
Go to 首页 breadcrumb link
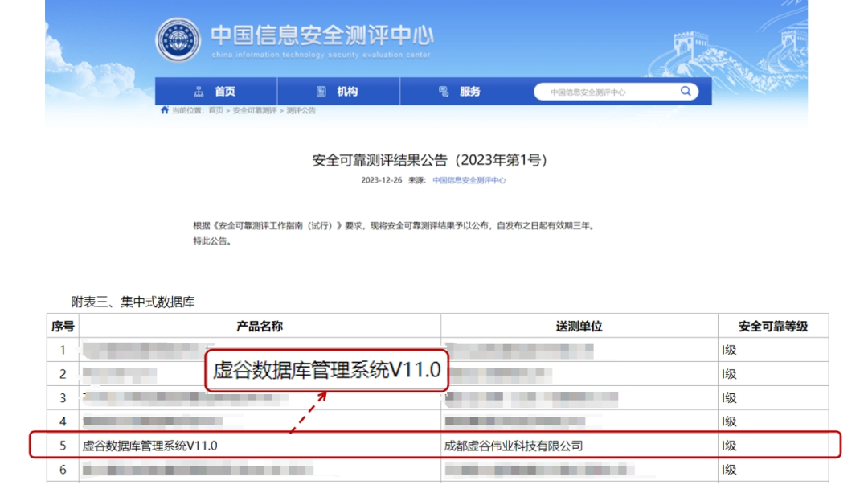(216, 111)
